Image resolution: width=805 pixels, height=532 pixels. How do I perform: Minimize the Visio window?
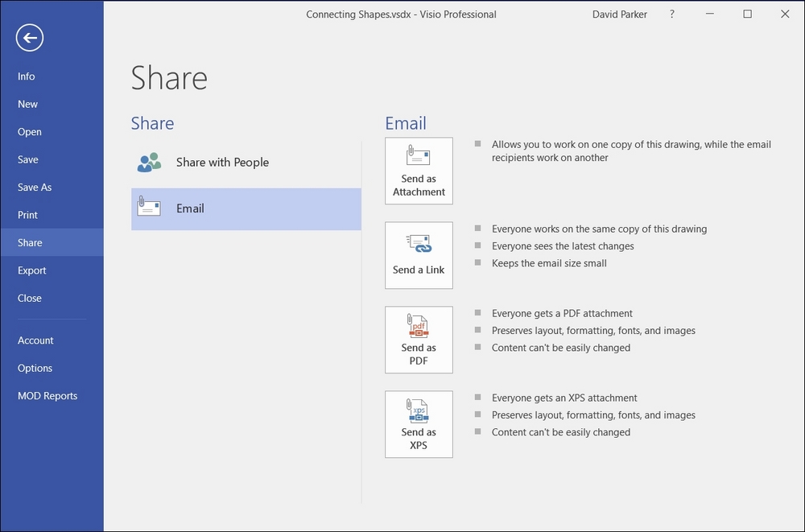710,14
